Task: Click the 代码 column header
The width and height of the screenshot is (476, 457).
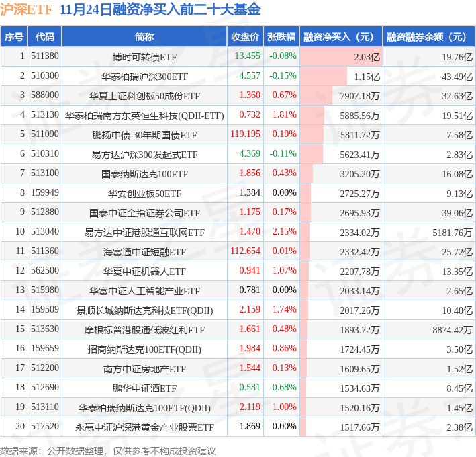Action: 45,37
